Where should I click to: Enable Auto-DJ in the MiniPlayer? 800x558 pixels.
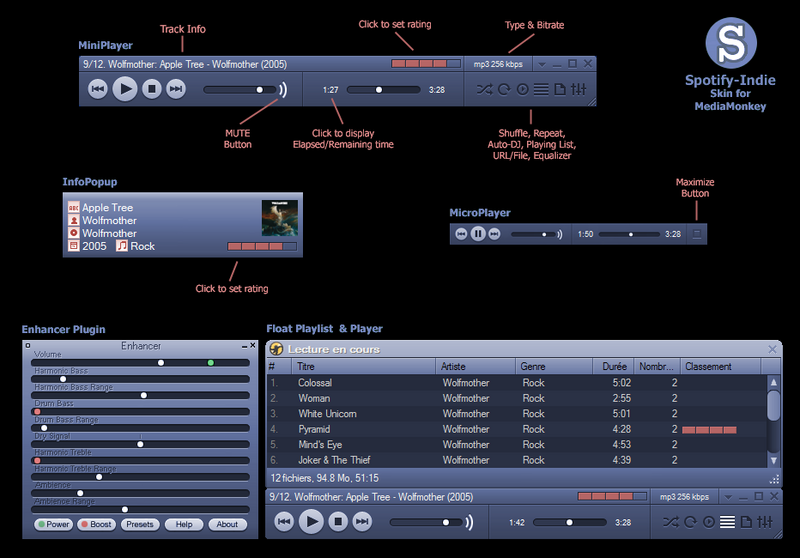pyautogui.click(x=522, y=90)
